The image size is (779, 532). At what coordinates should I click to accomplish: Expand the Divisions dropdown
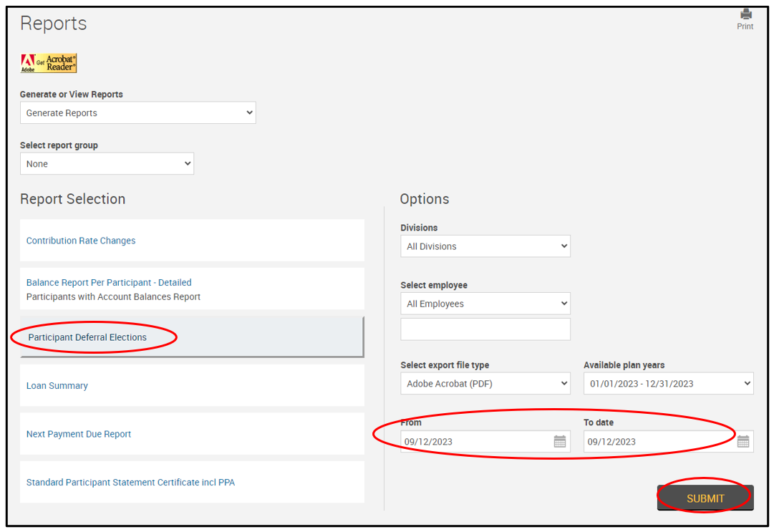(485, 246)
